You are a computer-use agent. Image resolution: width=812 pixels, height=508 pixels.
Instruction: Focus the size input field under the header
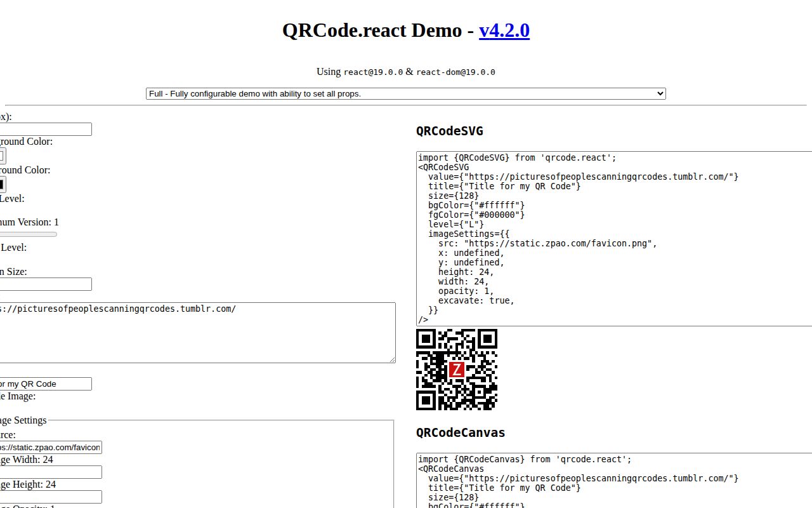pos(46,129)
